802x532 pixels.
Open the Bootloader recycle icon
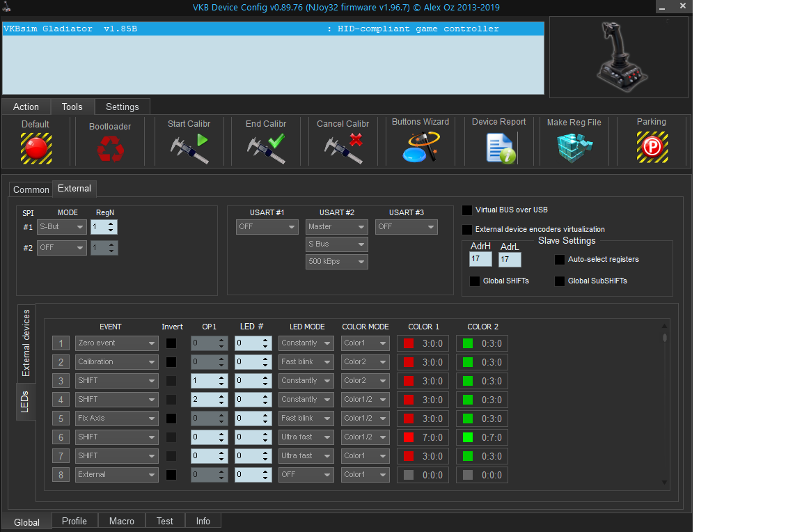[110, 148]
